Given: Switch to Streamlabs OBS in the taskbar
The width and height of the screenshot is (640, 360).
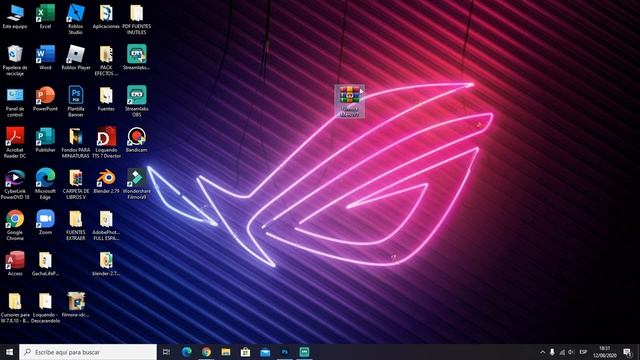Looking at the screenshot, I should click(304, 352).
